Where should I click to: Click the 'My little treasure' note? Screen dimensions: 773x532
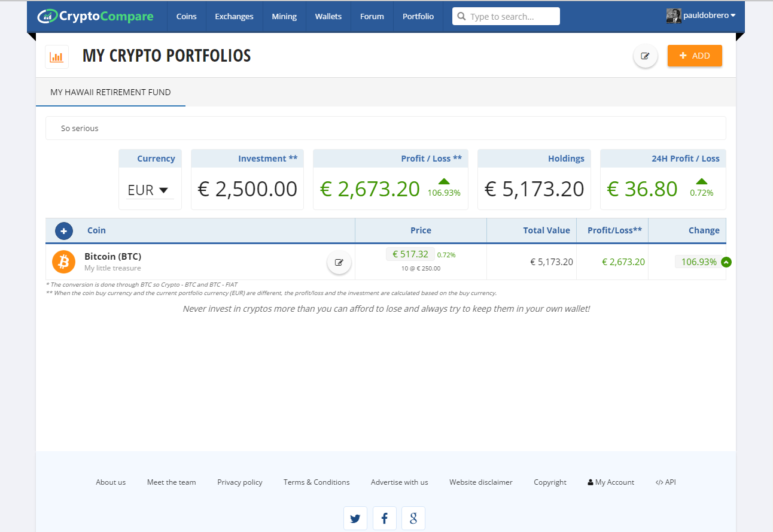(x=112, y=268)
